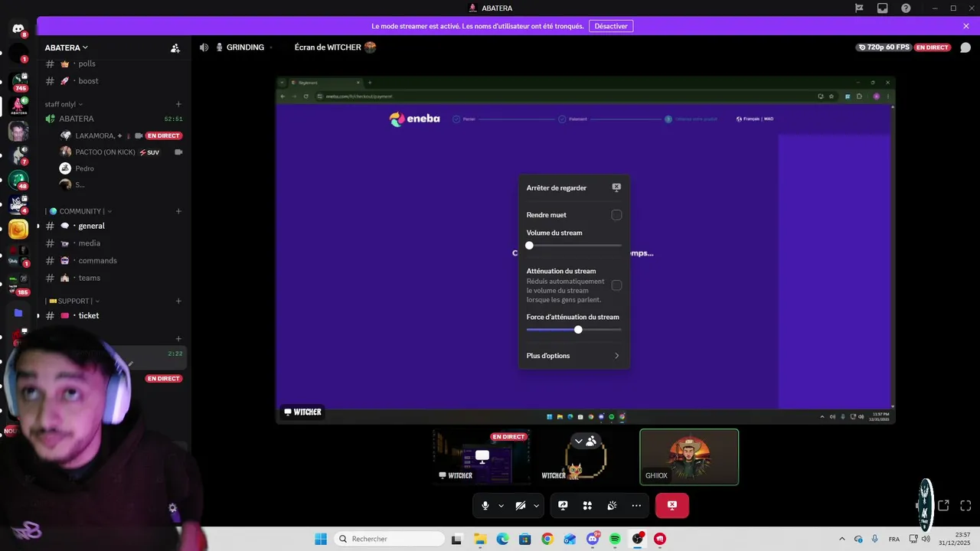Open the Discord inbox icon
This screenshot has width=980, height=551.
883,8
